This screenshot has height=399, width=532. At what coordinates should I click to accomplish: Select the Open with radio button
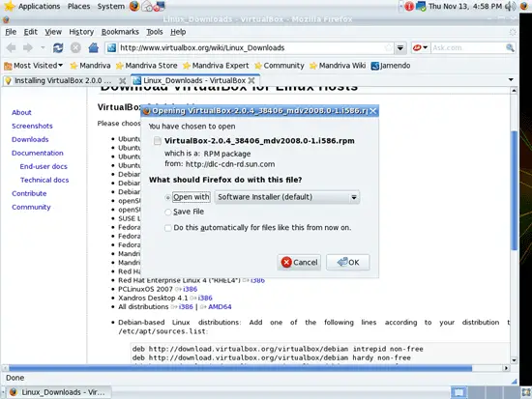(167, 197)
